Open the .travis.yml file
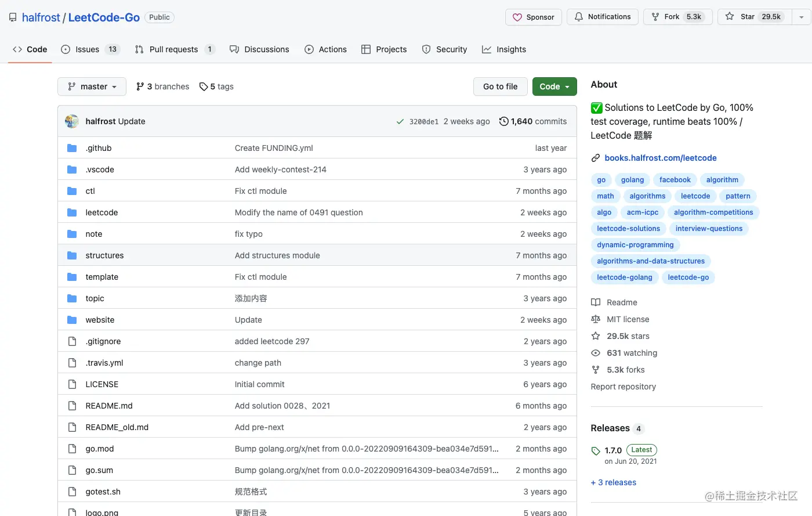 [104, 363]
